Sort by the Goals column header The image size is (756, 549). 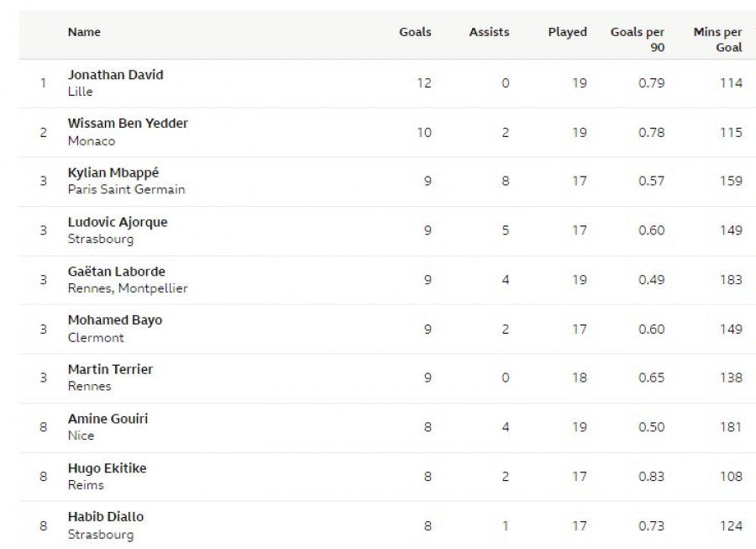[415, 32]
